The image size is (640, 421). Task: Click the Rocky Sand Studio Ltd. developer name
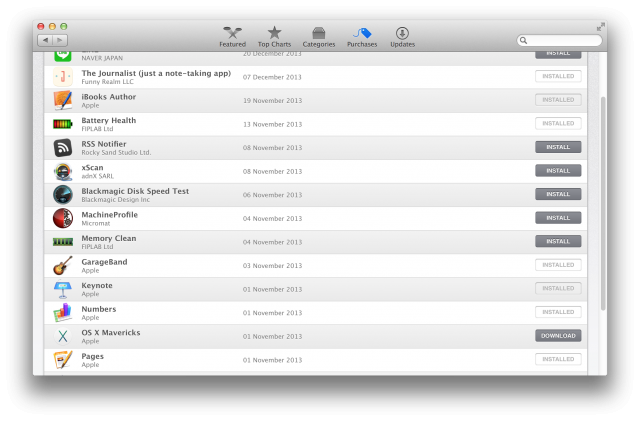116,153
